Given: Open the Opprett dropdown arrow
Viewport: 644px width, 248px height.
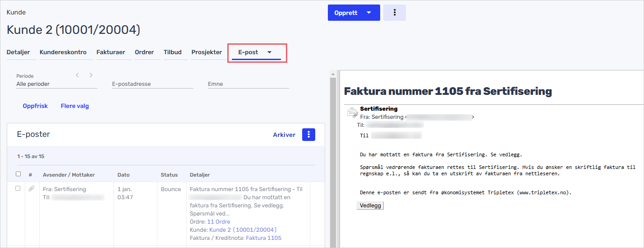Looking at the screenshot, I should (x=369, y=13).
